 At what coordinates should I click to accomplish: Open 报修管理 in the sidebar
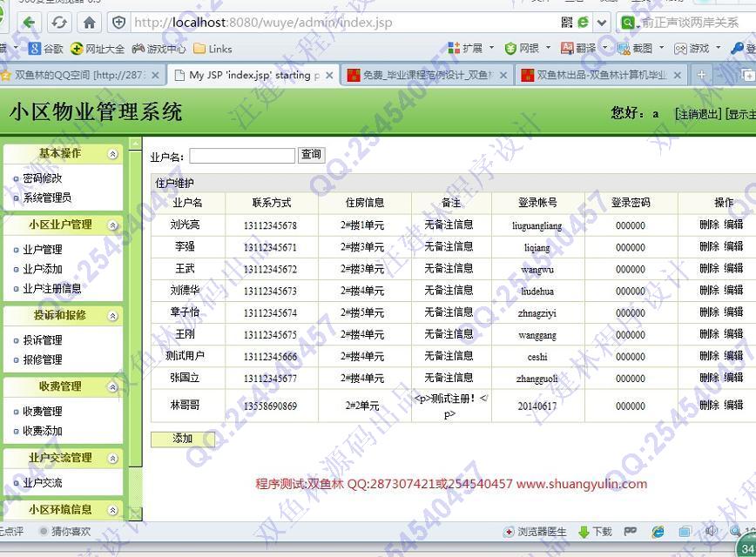(43, 359)
